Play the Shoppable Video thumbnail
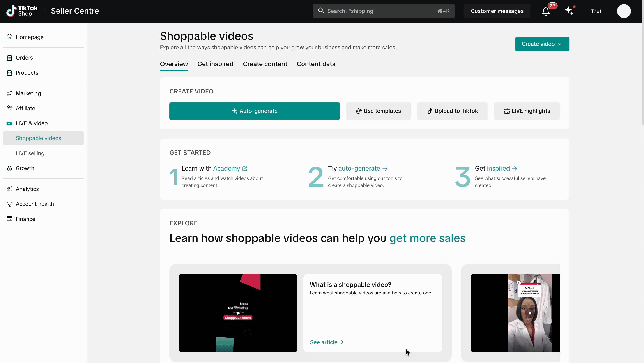 [238, 313]
